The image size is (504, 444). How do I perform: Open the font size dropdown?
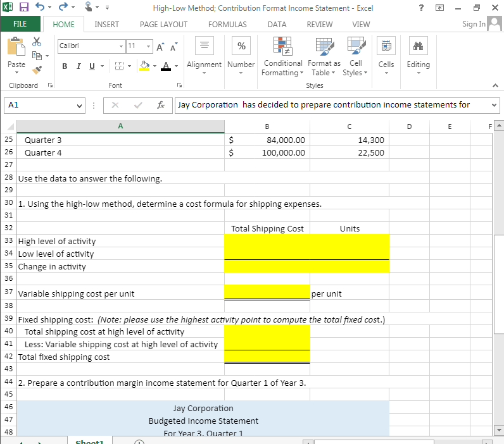pyautogui.click(x=148, y=46)
